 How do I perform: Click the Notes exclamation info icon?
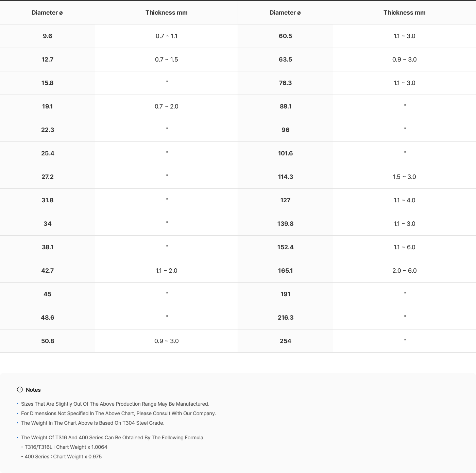click(20, 390)
